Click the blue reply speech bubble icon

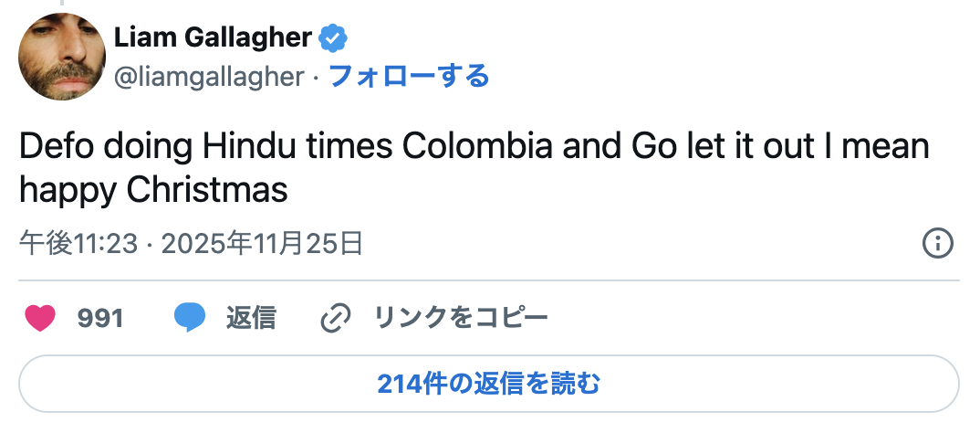[x=189, y=318]
